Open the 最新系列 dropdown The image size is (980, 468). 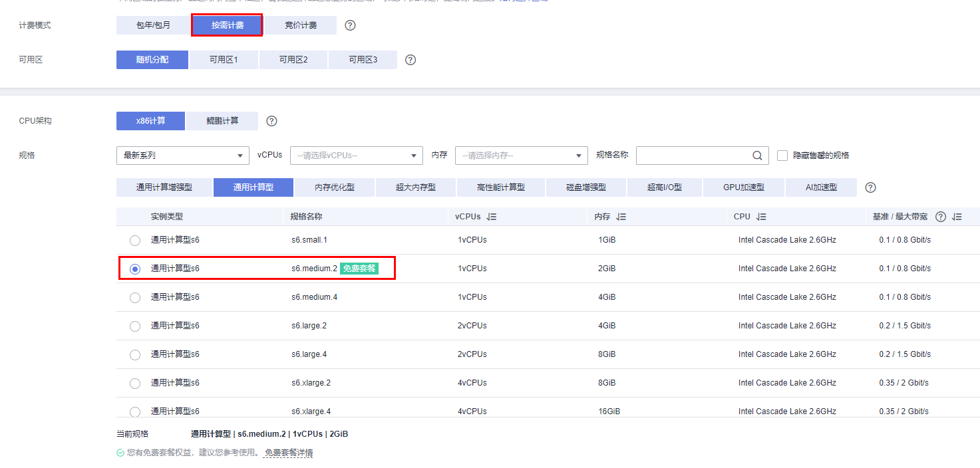pos(182,156)
